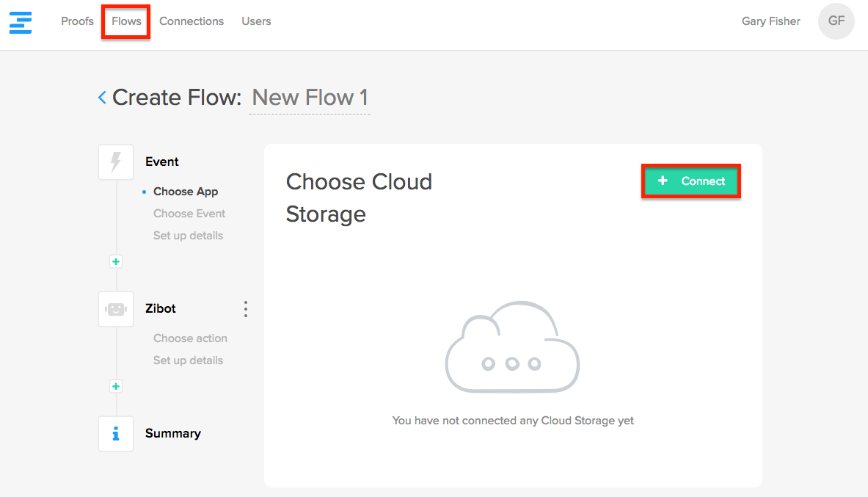Open the Users tab
Screen dimensions: 868x497
(x=256, y=21)
